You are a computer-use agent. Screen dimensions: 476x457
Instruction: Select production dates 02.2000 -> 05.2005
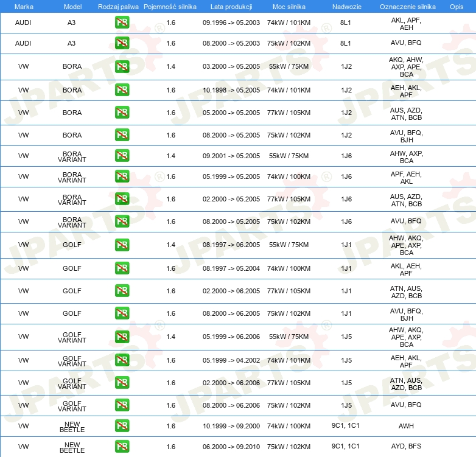pos(231,199)
